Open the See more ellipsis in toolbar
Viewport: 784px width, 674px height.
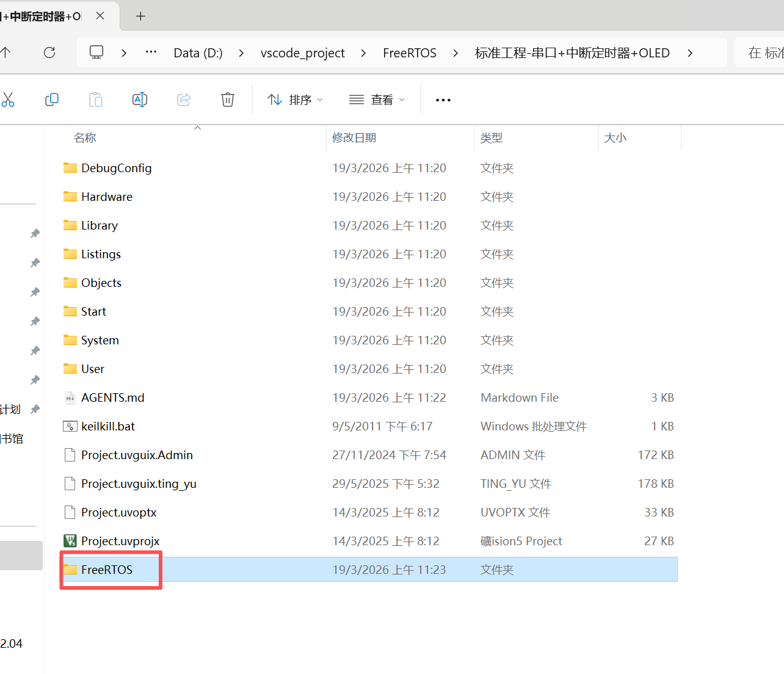pos(443,100)
